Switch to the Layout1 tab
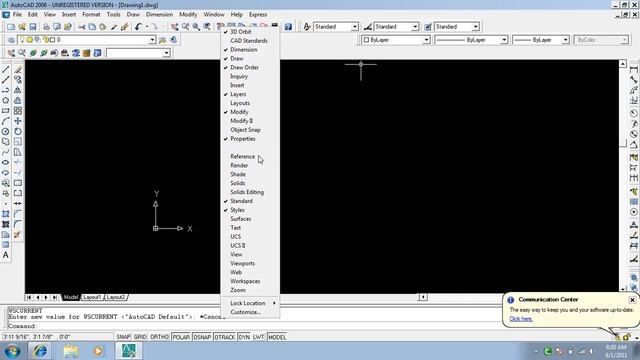 [x=92, y=297]
